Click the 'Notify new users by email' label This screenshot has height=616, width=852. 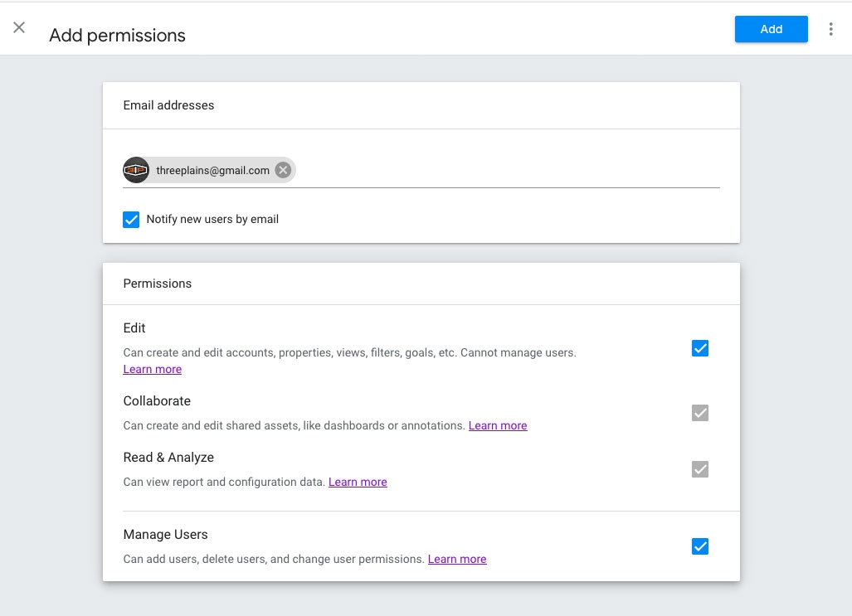[212, 220]
